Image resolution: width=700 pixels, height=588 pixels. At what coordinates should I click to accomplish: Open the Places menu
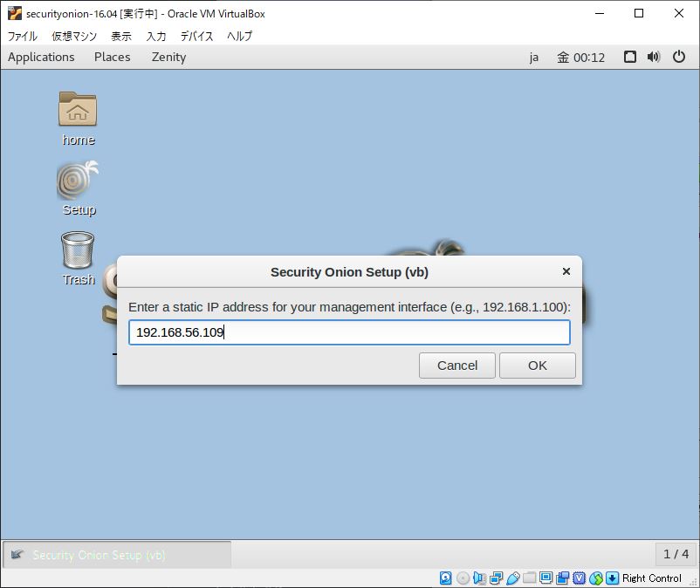point(112,57)
